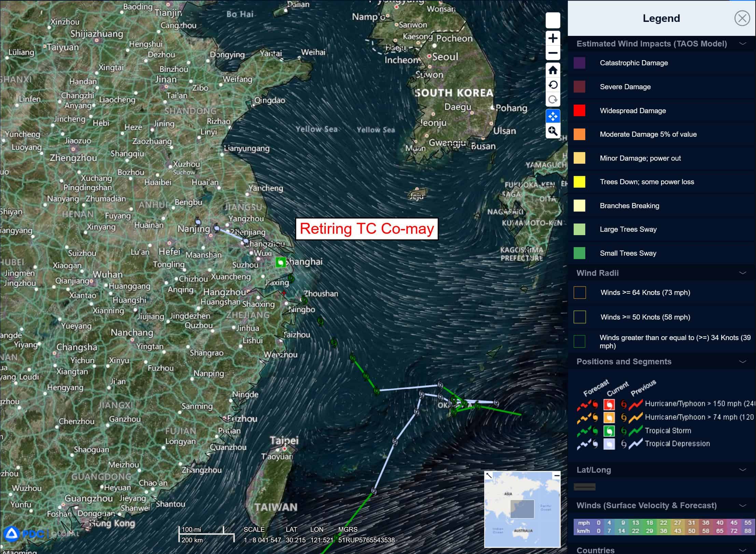The image size is (756, 554).
Task: Click the 34 Knots wind radius box
Action: coord(580,341)
